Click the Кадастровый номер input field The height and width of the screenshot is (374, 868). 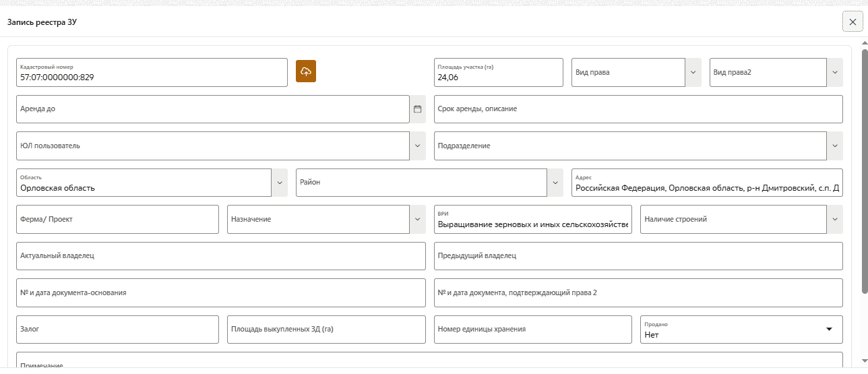152,76
